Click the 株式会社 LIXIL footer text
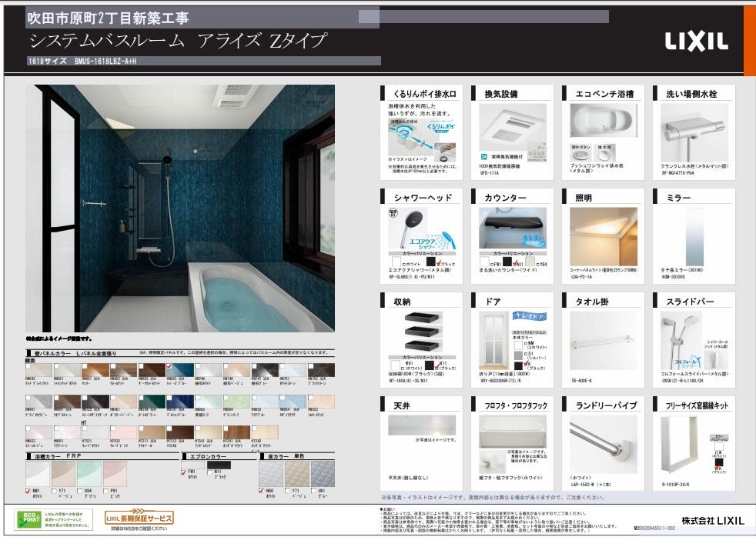 [713, 521]
